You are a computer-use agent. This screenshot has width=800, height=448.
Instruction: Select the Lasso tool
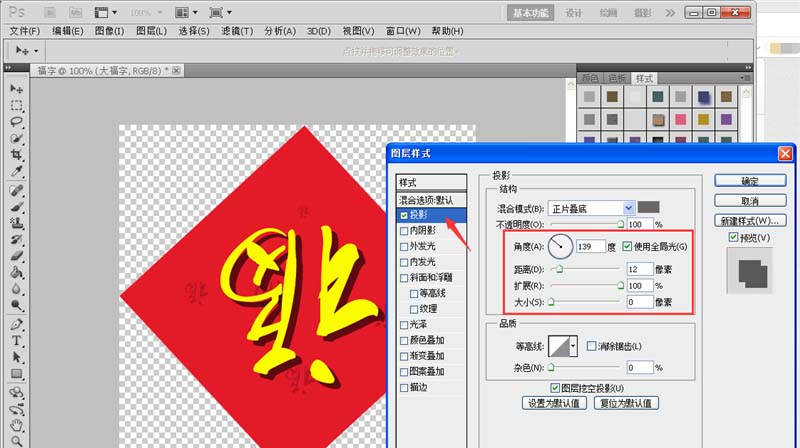click(x=16, y=122)
